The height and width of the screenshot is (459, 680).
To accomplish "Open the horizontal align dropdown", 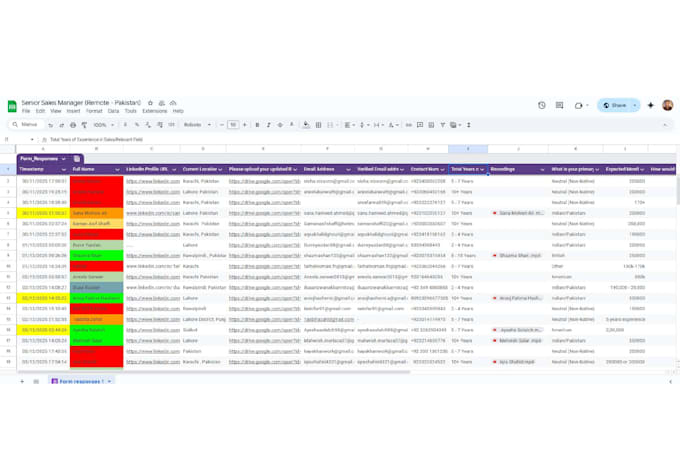I will coord(350,125).
